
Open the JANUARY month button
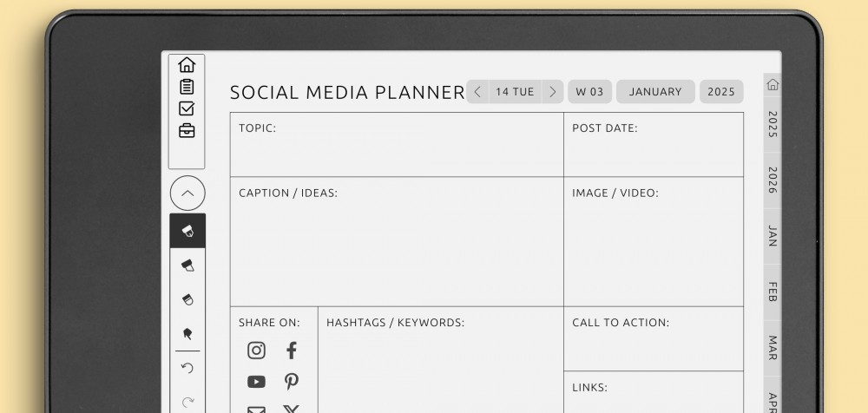point(655,92)
